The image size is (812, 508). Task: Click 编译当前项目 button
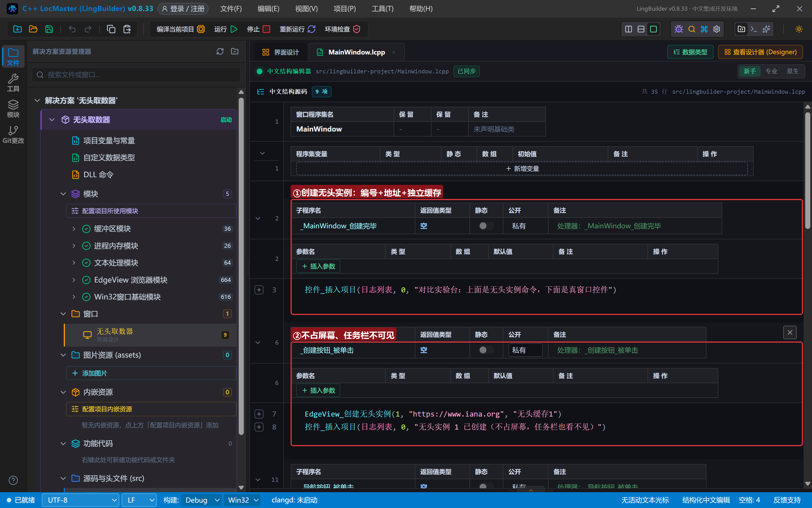pos(181,29)
